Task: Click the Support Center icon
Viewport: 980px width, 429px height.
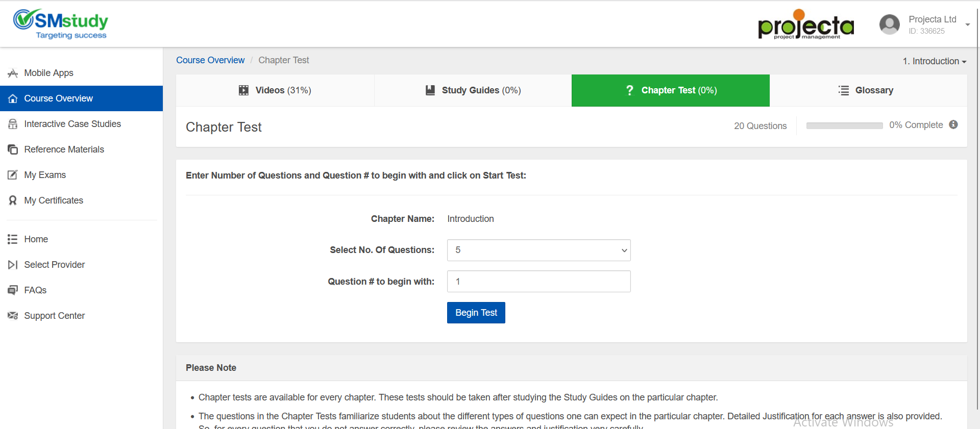Action: [x=13, y=316]
